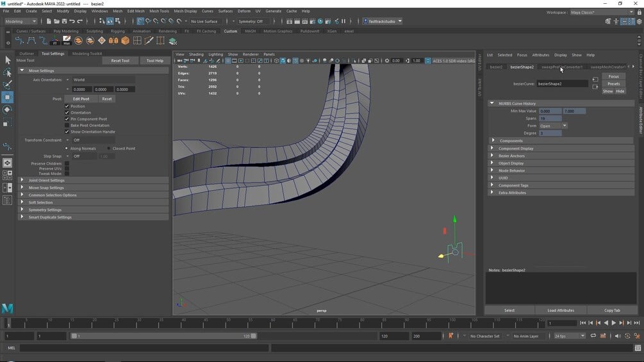Choose the Paint Selection tool

pos(7,85)
